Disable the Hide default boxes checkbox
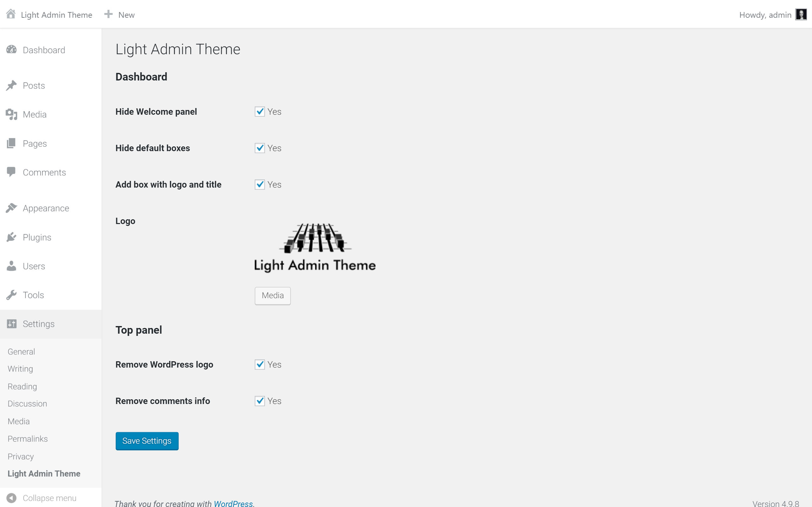 tap(259, 148)
